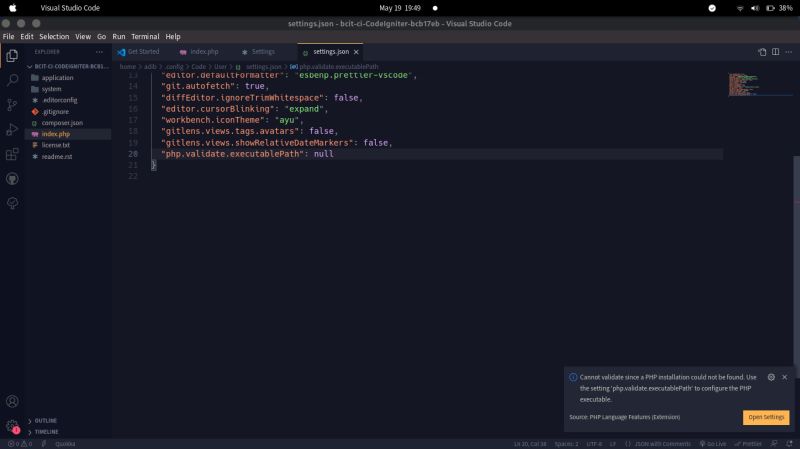Click the 'Code' breadcrumb segment
The image size is (800, 449).
click(198, 67)
